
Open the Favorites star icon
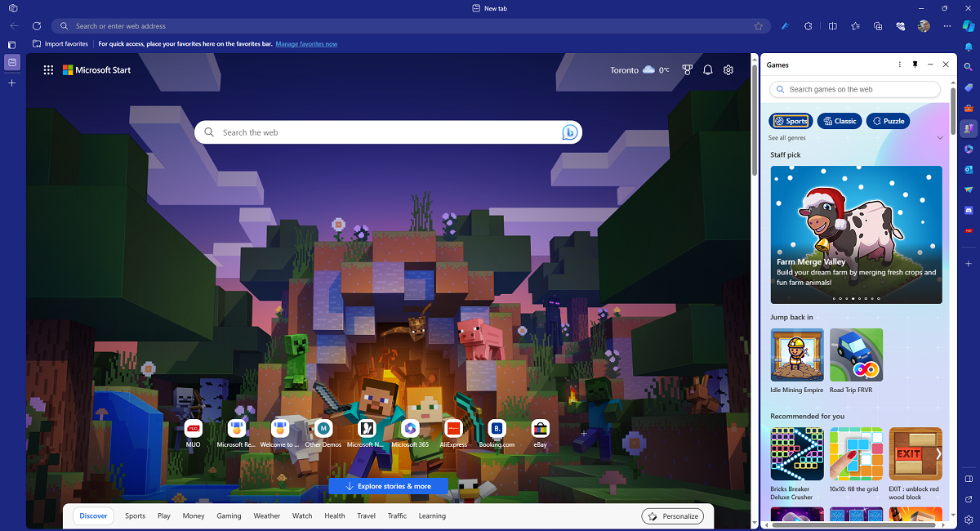tap(855, 25)
